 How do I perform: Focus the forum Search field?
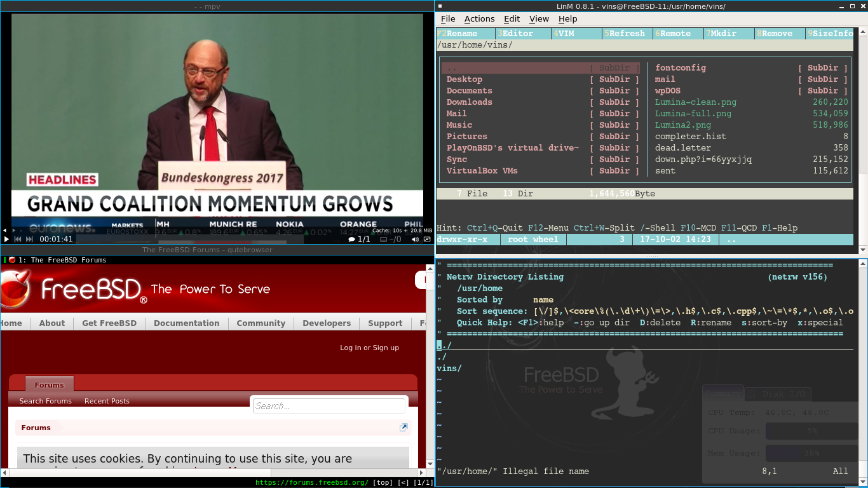329,406
